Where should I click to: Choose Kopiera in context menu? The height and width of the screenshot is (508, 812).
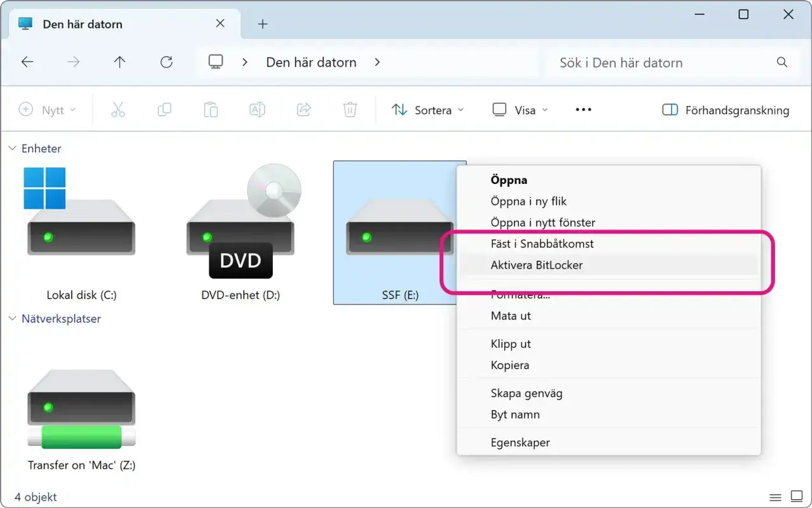609,365
